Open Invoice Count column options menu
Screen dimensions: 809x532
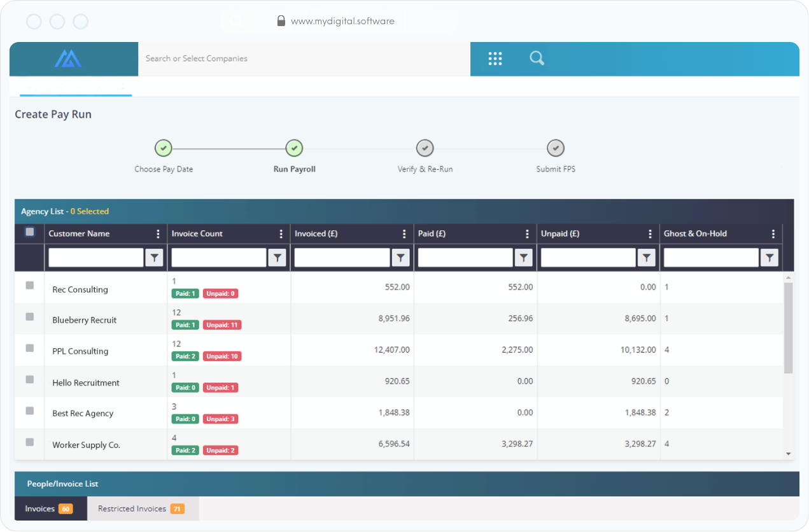pos(281,234)
